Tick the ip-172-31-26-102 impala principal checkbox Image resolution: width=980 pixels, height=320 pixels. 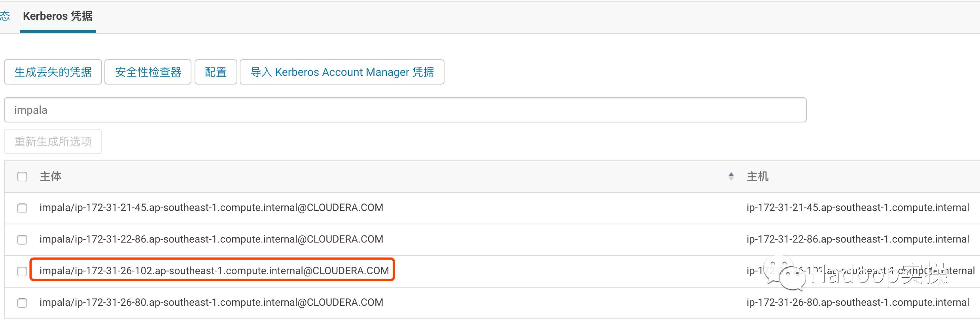click(22, 271)
